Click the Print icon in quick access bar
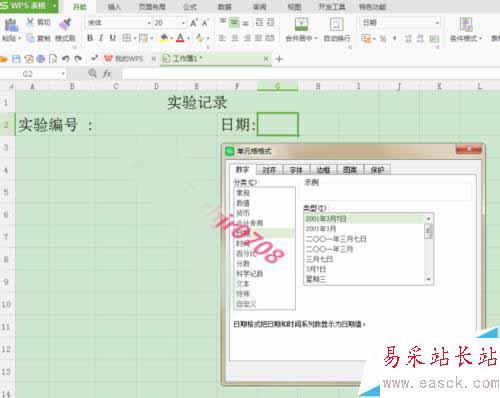Screen dimensions: 500x398 point(41,59)
